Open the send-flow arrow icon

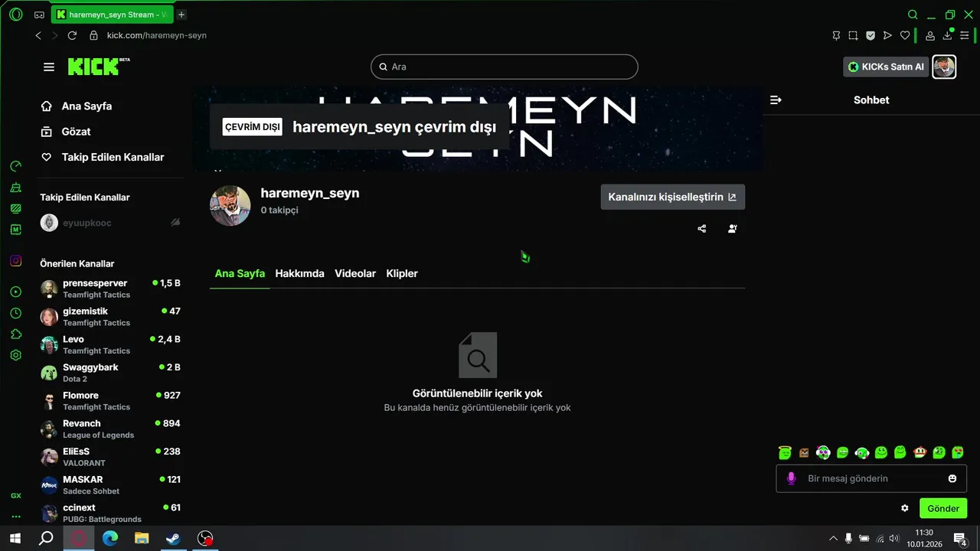click(887, 35)
